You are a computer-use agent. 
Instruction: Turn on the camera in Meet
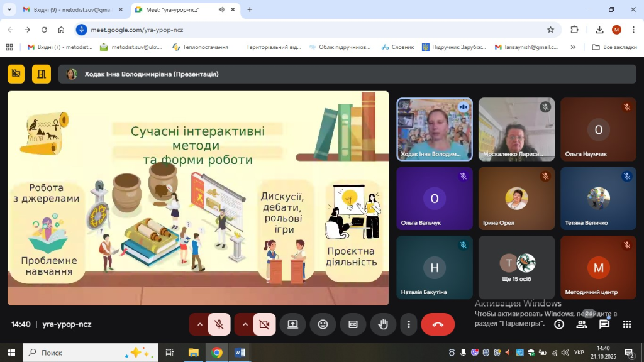264,324
